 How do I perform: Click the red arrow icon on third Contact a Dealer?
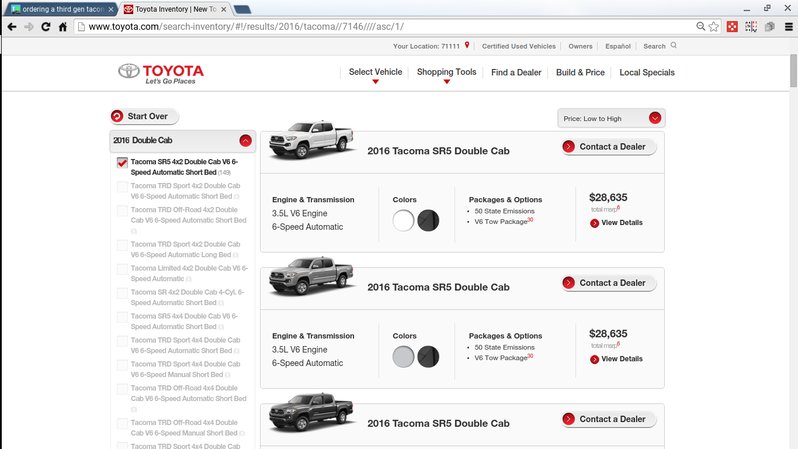coord(568,419)
